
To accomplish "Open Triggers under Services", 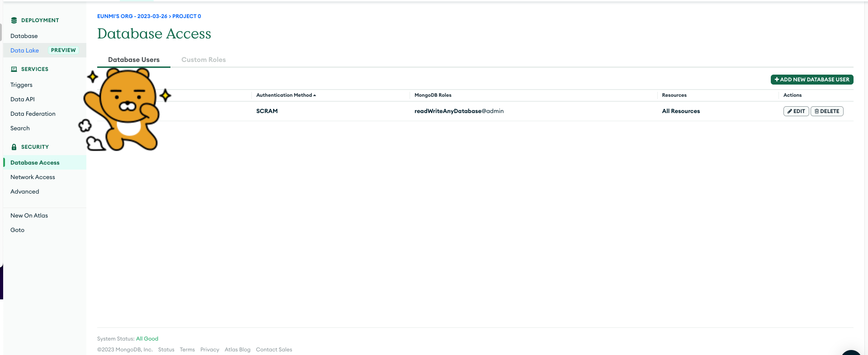I will click(21, 85).
